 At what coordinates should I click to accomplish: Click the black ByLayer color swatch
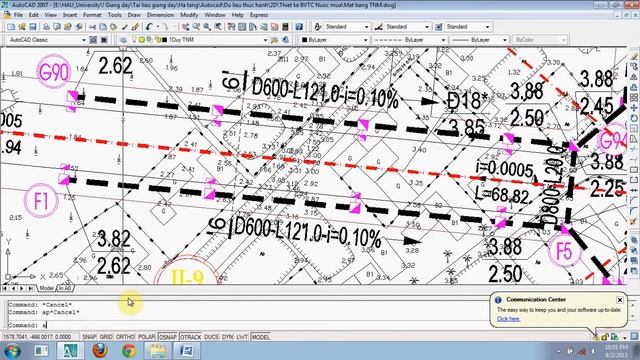304,40
